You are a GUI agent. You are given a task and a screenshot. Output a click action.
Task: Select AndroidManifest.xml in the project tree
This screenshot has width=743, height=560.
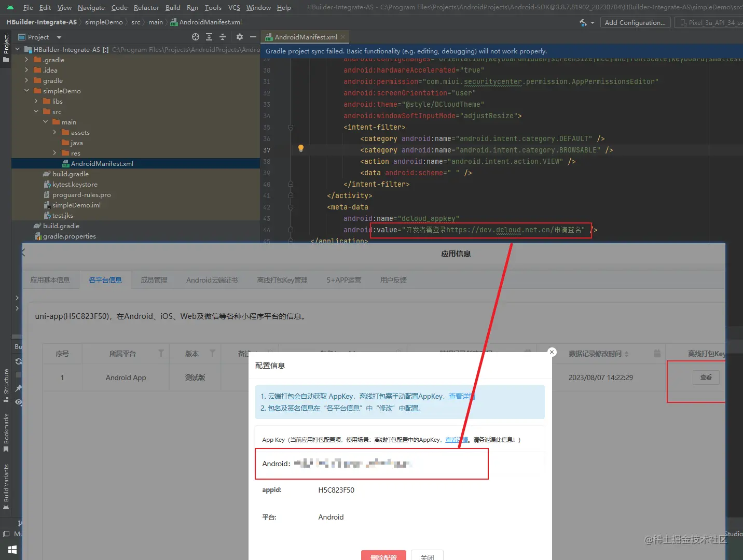[x=102, y=163]
